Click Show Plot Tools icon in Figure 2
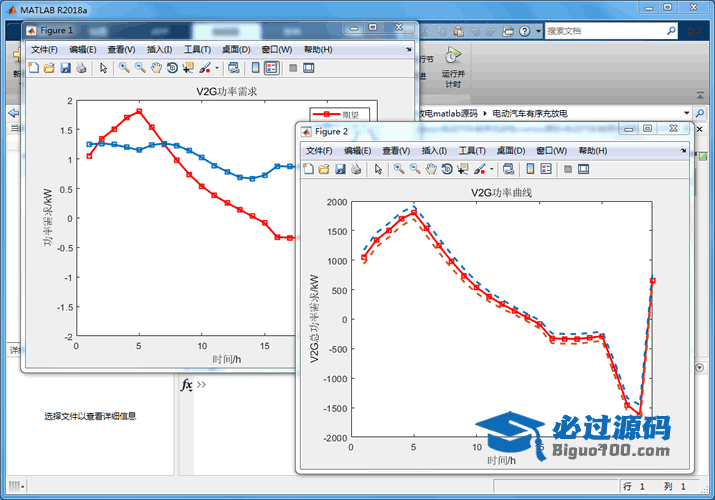 click(x=583, y=169)
